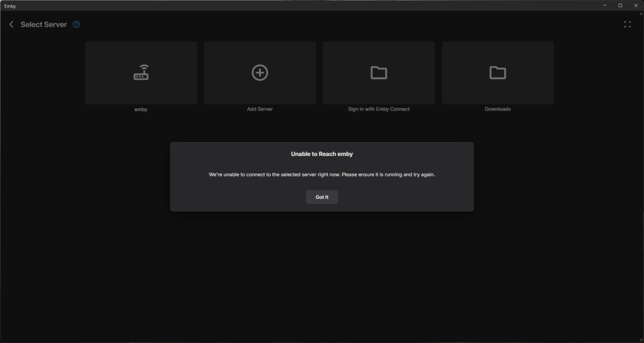Screen dimensions: 644x343
Task: Click the Add Server plus icon
Action: click(260, 72)
